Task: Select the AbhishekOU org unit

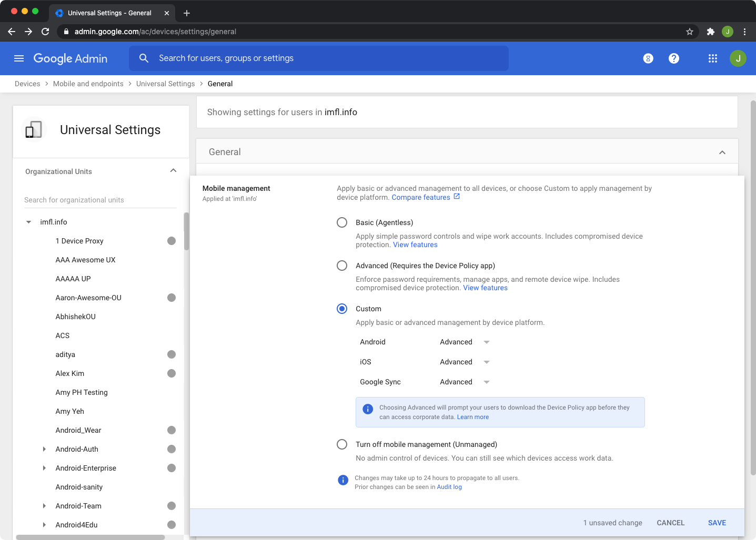Action: (75, 317)
